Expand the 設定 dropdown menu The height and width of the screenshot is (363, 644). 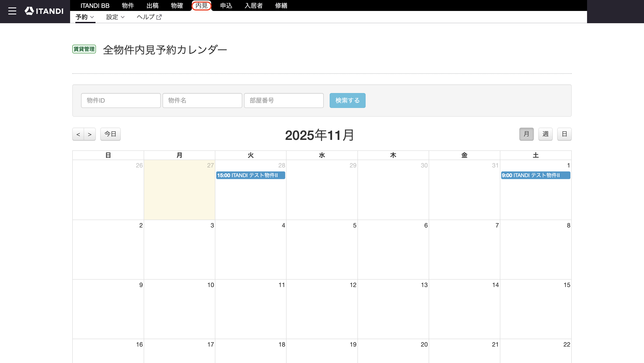click(x=115, y=17)
